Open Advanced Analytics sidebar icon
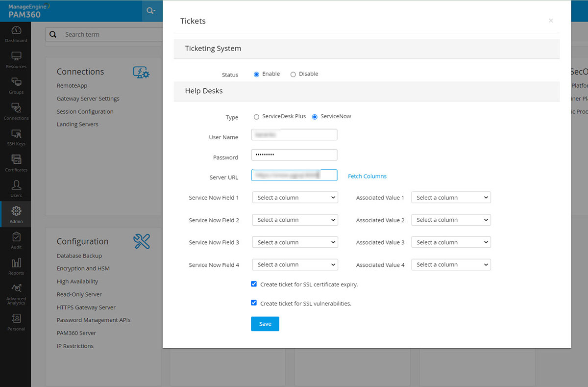This screenshot has width=588, height=387. pos(16,293)
